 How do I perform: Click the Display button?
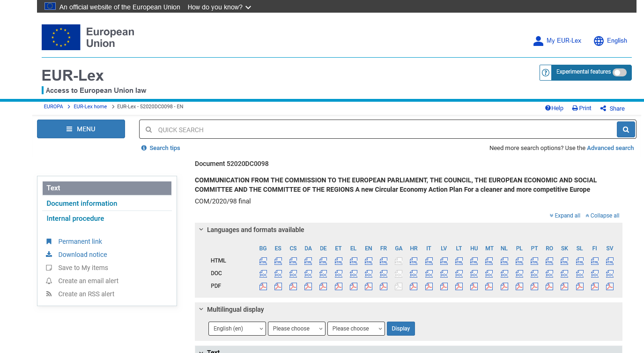(x=401, y=329)
